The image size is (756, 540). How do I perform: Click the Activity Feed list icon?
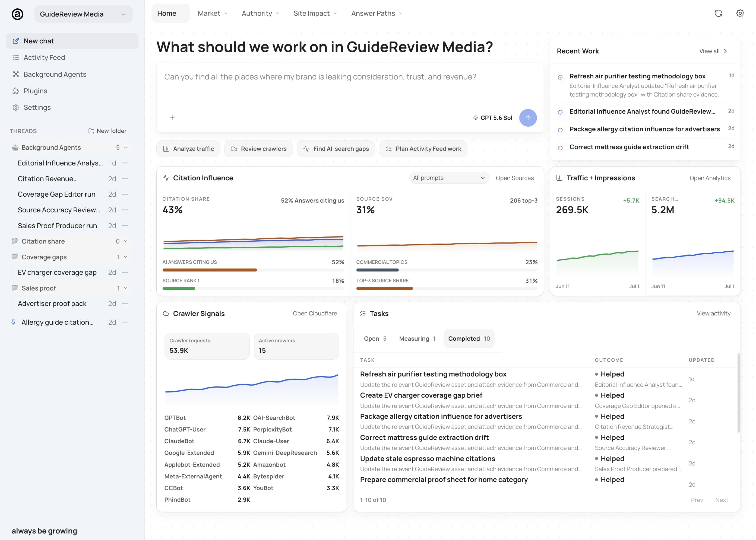[16, 57]
